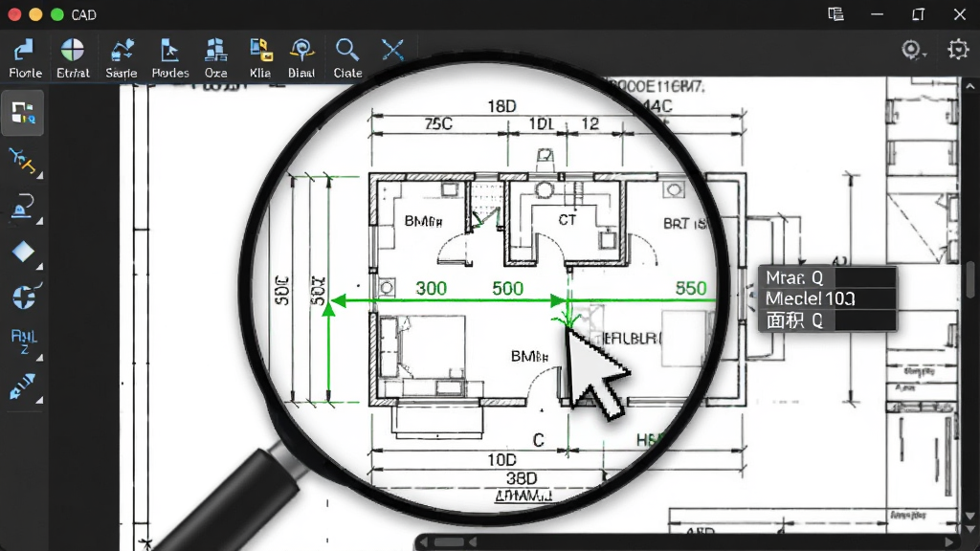
Task: Click the 75C dimension text
Action: pos(438,123)
